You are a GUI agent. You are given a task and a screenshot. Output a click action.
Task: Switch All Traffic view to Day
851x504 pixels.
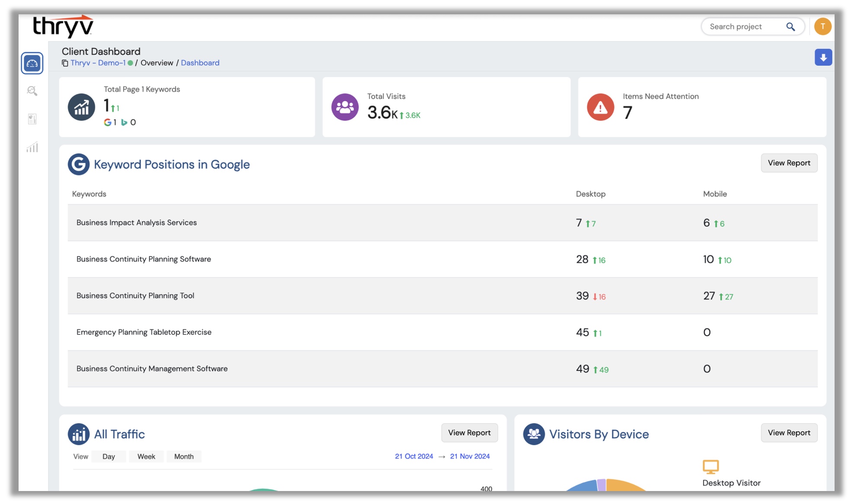point(109,456)
